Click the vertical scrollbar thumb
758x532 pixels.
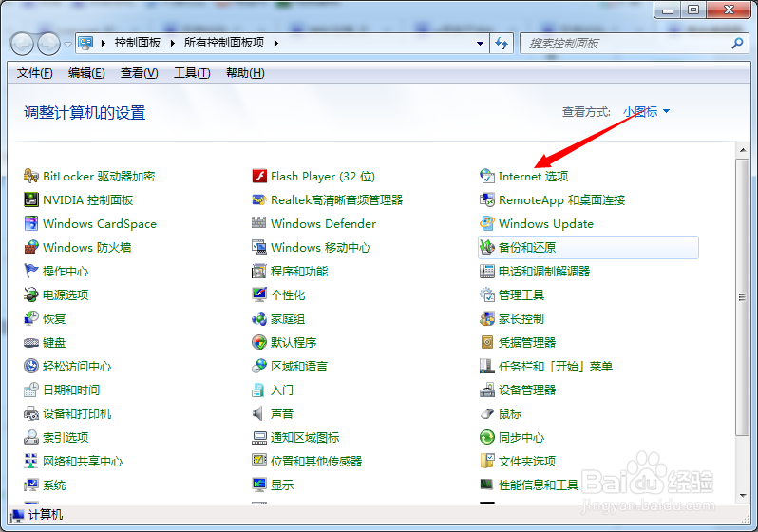[742, 297]
